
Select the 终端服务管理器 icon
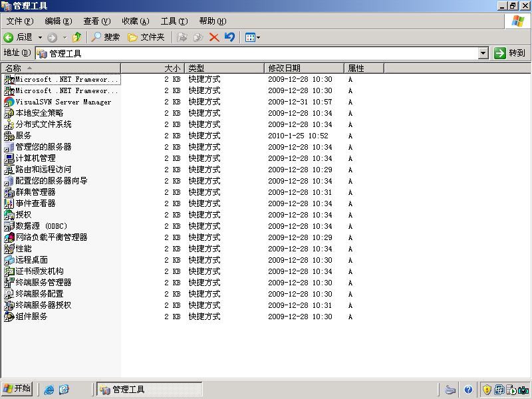9,283
